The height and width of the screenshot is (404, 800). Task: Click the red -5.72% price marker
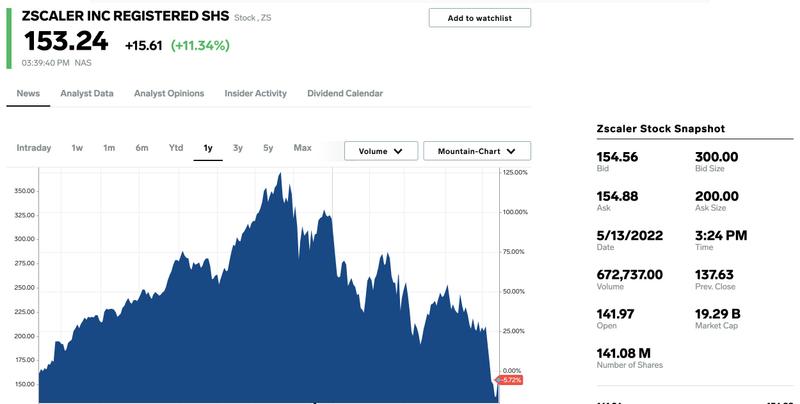coord(509,380)
